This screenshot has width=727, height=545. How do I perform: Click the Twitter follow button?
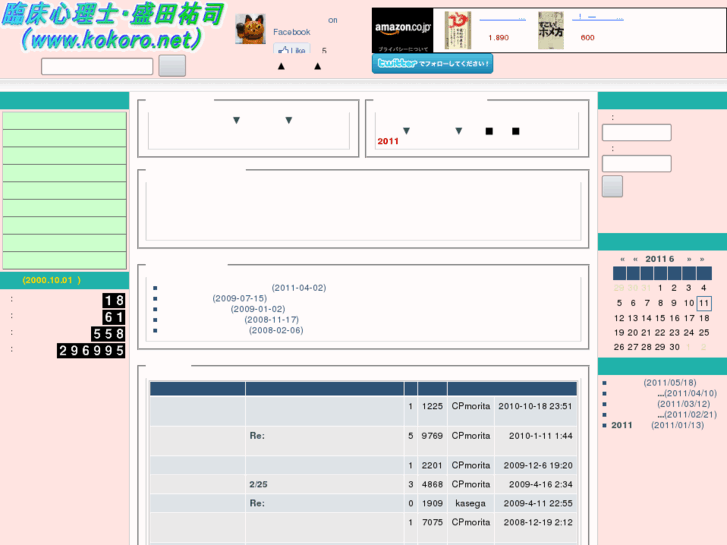click(432, 64)
